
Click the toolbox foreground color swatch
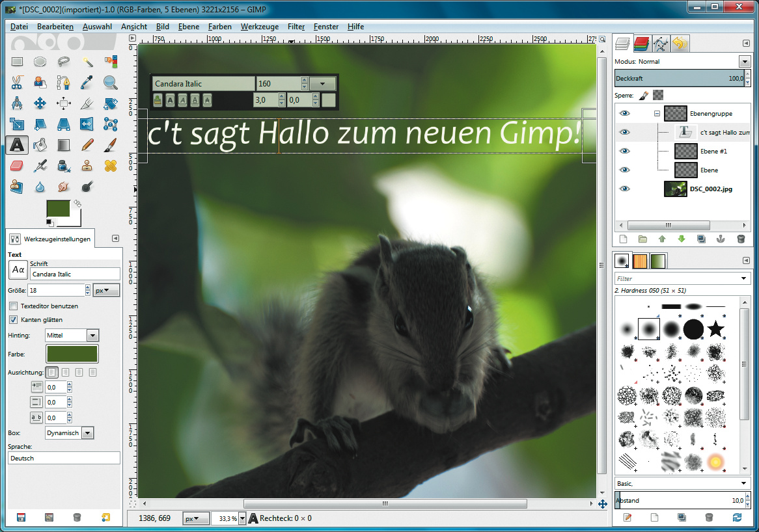tap(58, 209)
